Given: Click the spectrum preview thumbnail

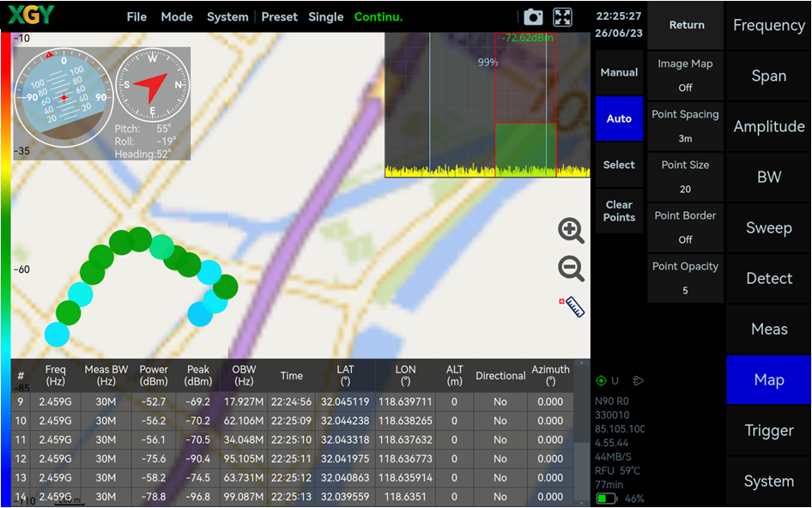Looking at the screenshot, I should (x=488, y=106).
